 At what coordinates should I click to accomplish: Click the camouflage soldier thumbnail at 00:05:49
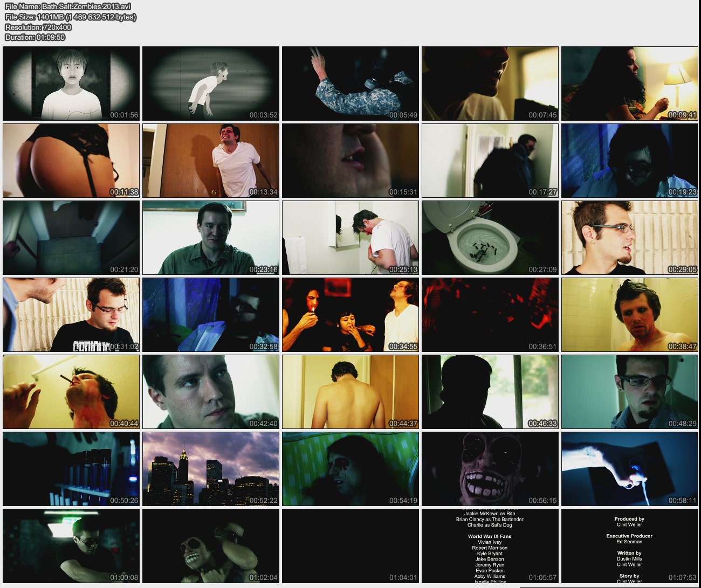click(x=350, y=83)
